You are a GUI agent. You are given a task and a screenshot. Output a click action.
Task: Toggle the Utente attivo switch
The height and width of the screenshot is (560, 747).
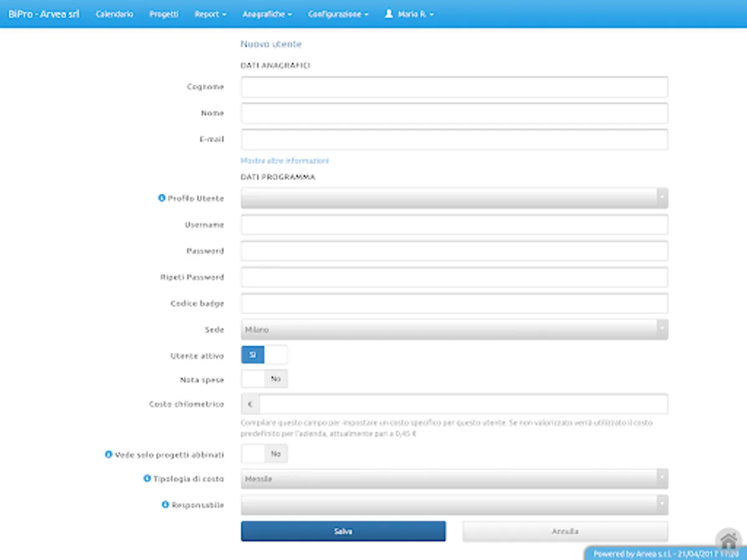[265, 355]
